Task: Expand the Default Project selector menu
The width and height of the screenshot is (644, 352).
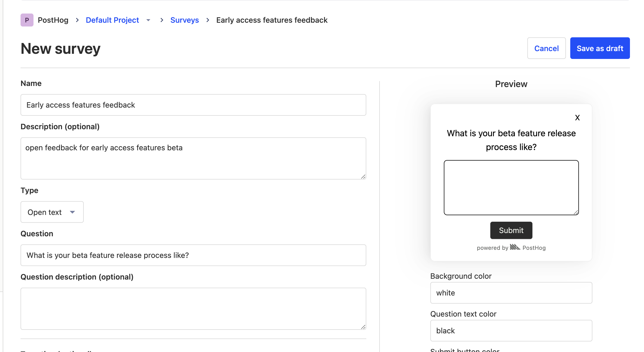Action: point(149,20)
